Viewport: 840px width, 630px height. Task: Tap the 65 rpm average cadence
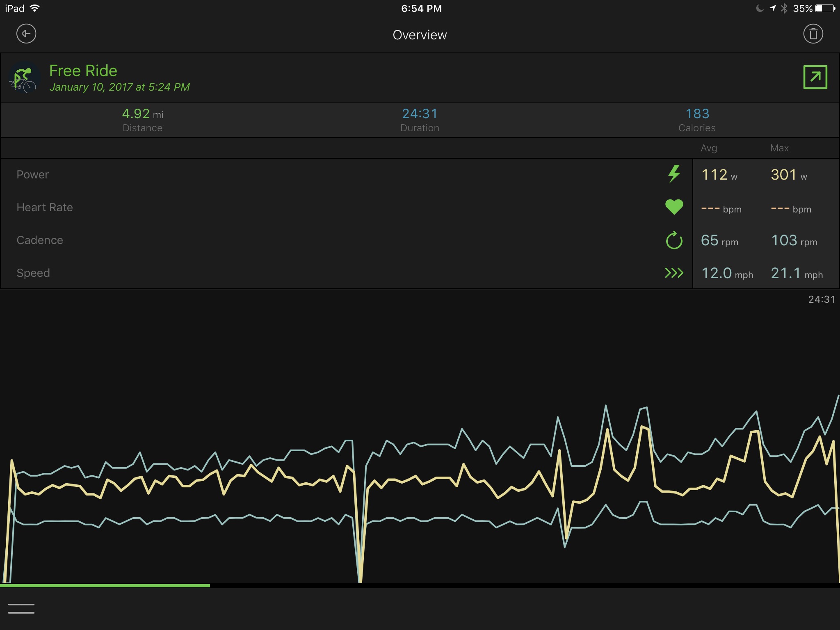pos(719,240)
